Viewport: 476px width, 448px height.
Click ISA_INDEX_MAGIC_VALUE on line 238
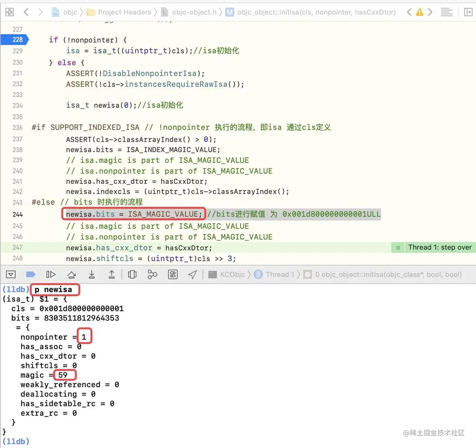pyautogui.click(x=171, y=150)
